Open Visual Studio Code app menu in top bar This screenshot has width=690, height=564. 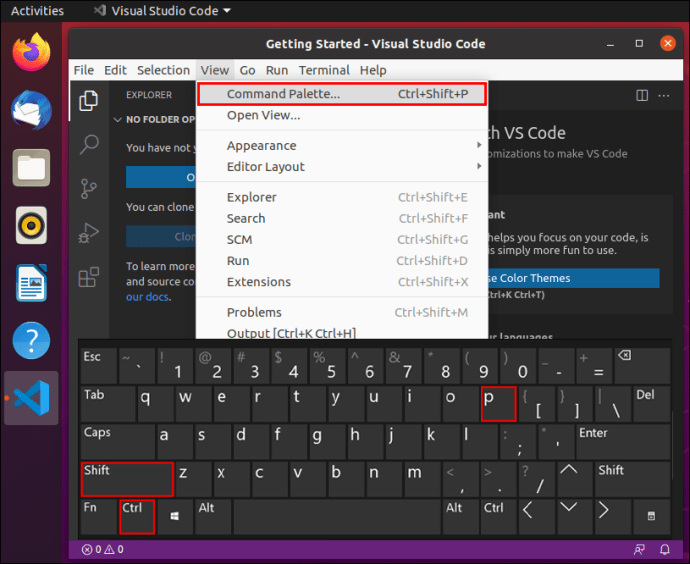tap(163, 11)
